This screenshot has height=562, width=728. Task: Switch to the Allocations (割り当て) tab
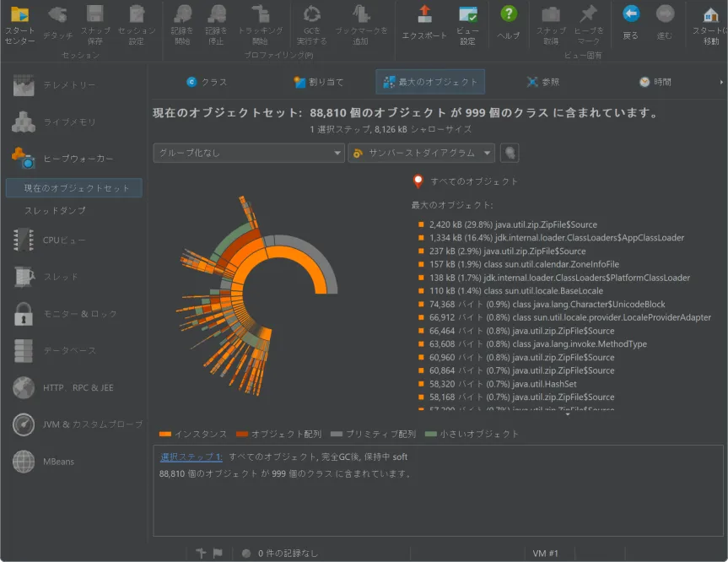pyautogui.click(x=319, y=82)
